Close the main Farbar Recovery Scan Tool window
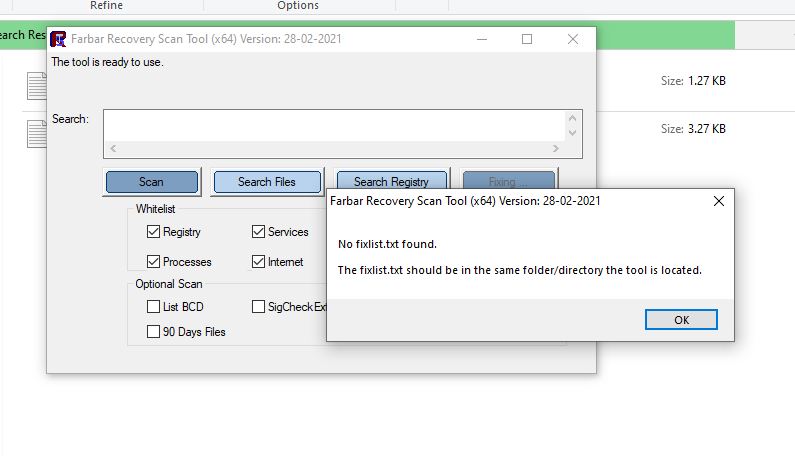This screenshot has height=456, width=795. pos(573,39)
